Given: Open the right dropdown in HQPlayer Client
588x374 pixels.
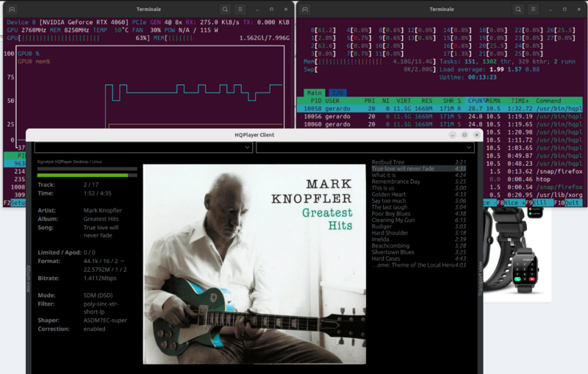Looking at the screenshot, I should pyautogui.click(x=365, y=148).
